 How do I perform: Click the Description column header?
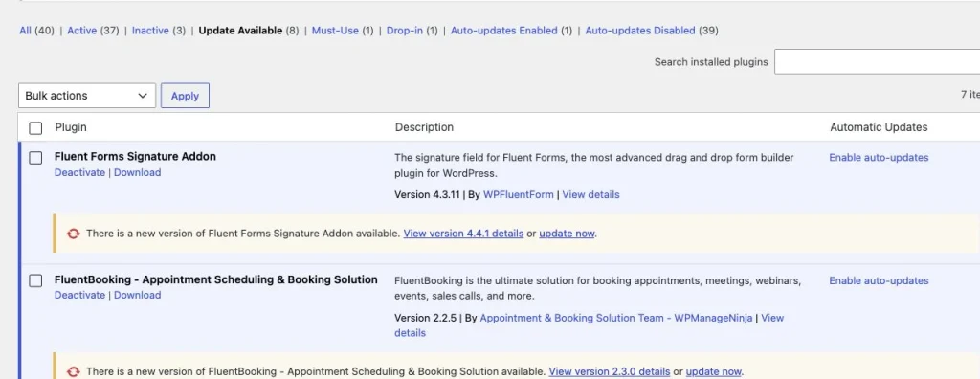(424, 127)
